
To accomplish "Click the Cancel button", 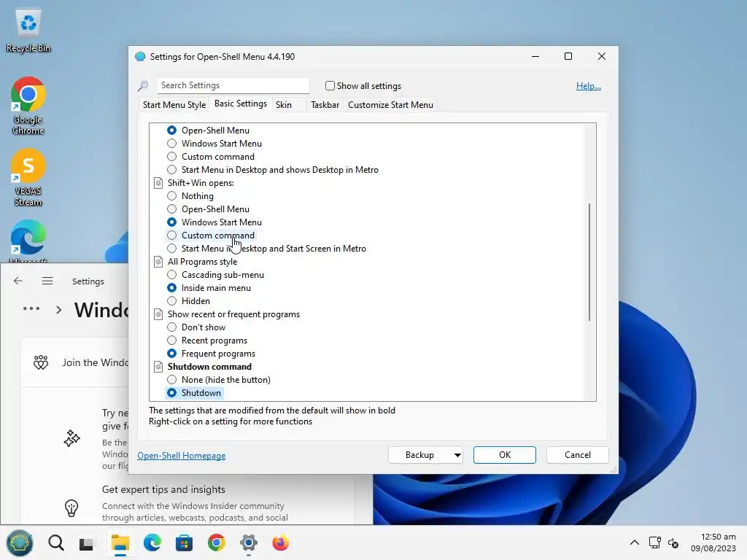I will [x=578, y=455].
